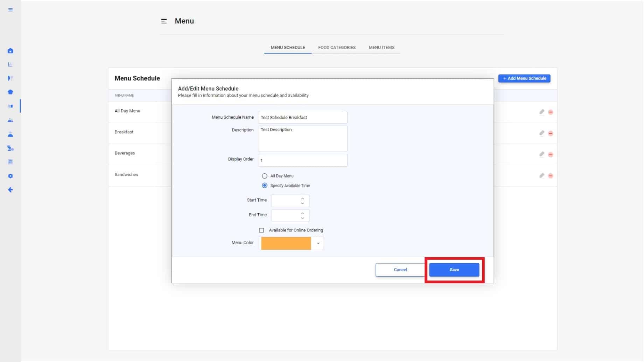
Task: Switch to the Food Categories tab
Action: pos(337,48)
